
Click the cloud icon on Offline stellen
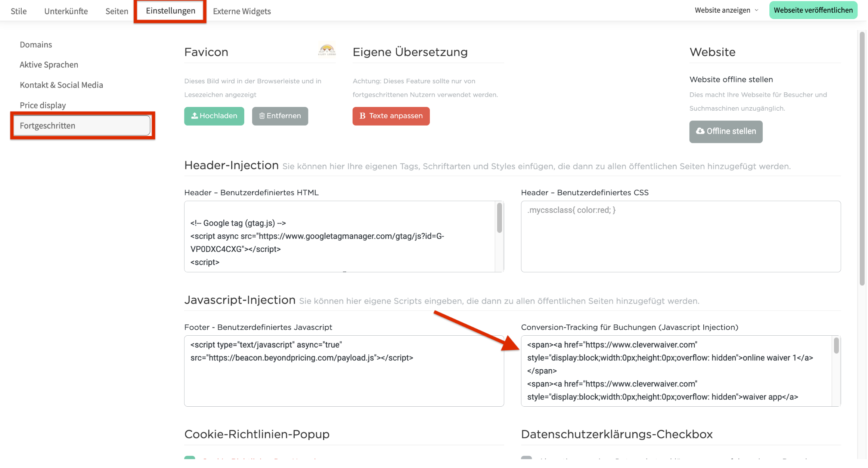tap(700, 131)
